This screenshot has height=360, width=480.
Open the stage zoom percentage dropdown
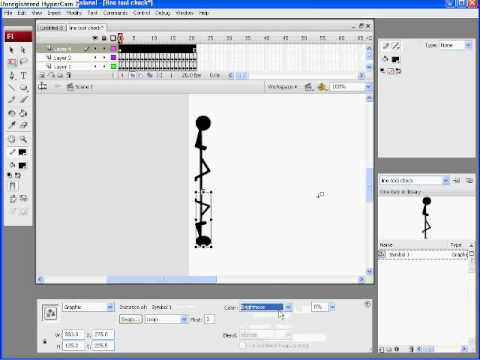[x=368, y=87]
